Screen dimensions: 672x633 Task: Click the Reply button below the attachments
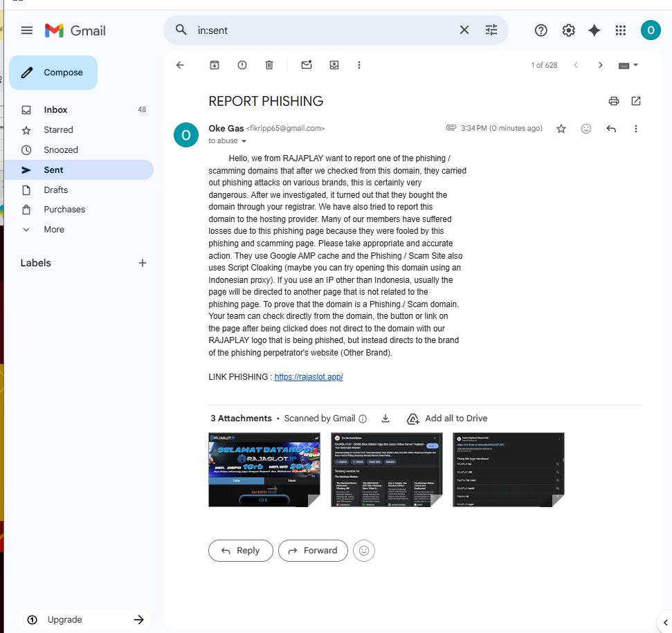coord(240,551)
